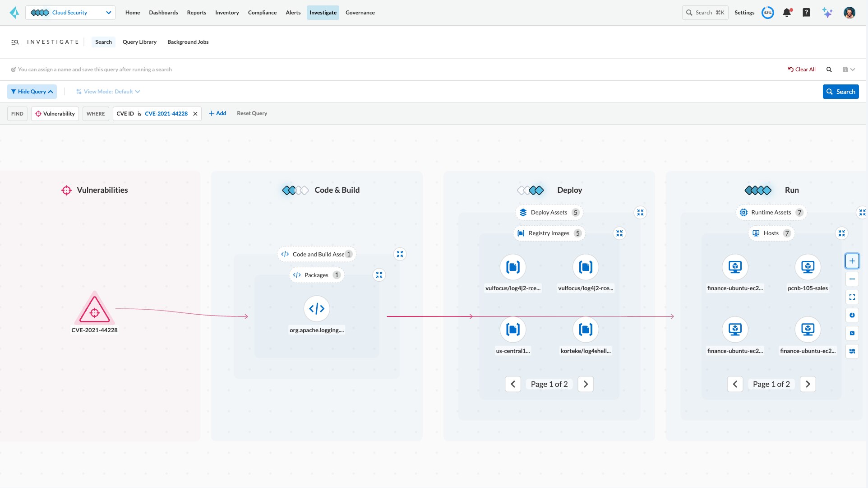This screenshot has height=488, width=868.
Task: Remove the CVE-2021-44228 filter chip
Action: click(x=195, y=113)
